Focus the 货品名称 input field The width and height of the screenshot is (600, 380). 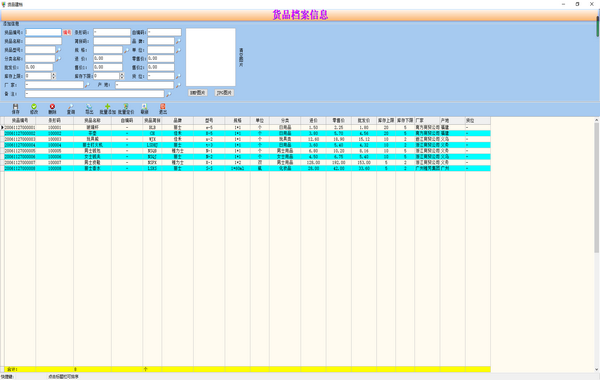coord(43,41)
